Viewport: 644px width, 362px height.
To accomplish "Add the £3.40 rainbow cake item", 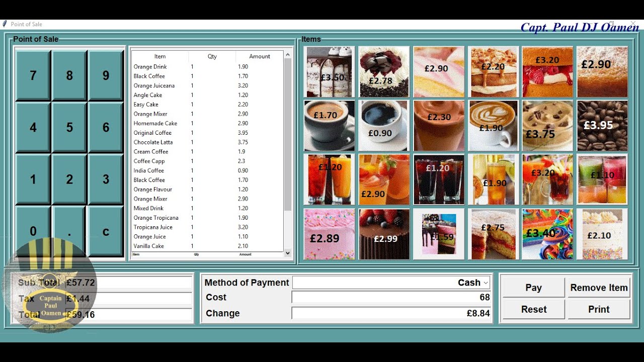I will [547, 234].
